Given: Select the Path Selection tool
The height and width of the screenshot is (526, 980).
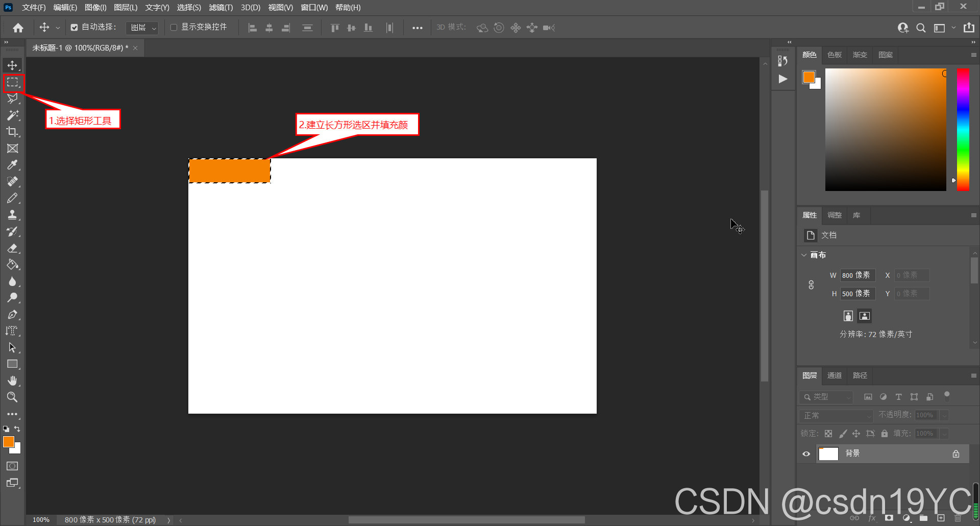Looking at the screenshot, I should pyautogui.click(x=12, y=348).
